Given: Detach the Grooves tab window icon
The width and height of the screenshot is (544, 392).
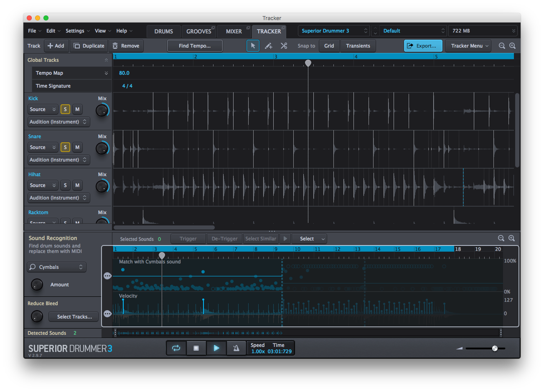Looking at the screenshot, I should (x=213, y=28).
